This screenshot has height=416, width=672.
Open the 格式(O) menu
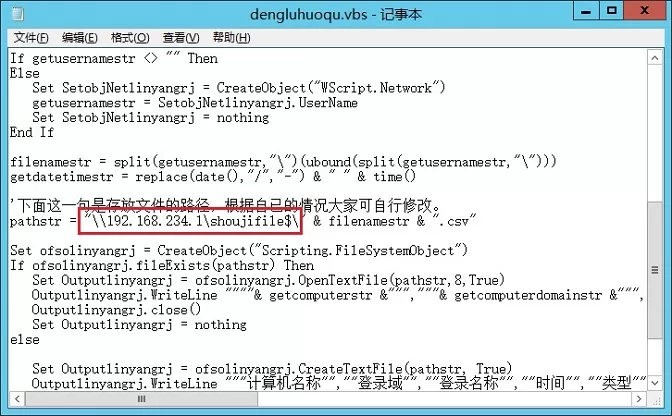coord(130,38)
